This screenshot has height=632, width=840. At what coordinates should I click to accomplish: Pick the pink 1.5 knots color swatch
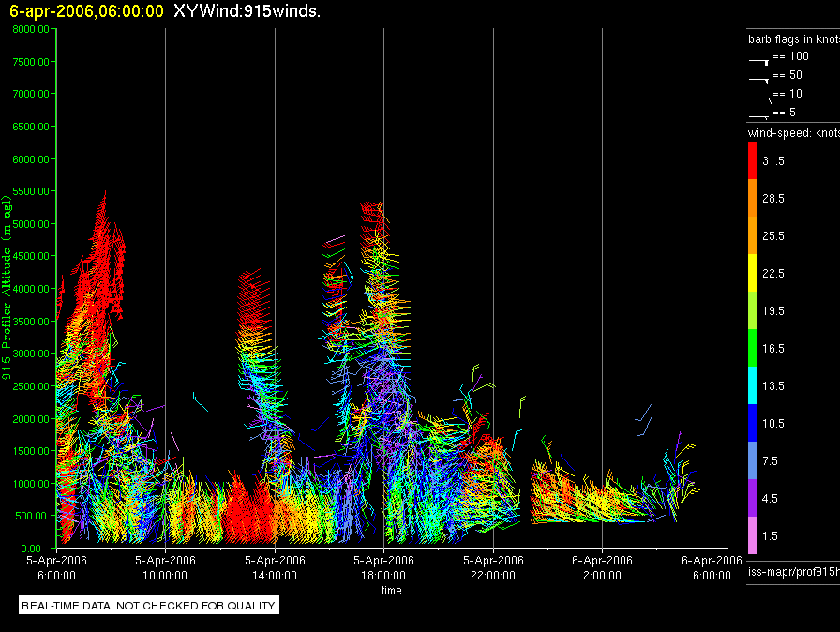pos(752,535)
